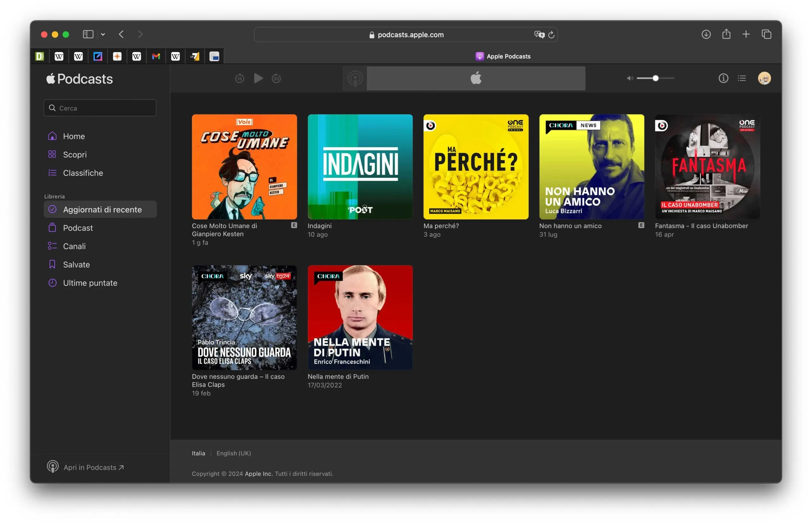
Task: Open Podcast library section
Action: tap(100, 228)
